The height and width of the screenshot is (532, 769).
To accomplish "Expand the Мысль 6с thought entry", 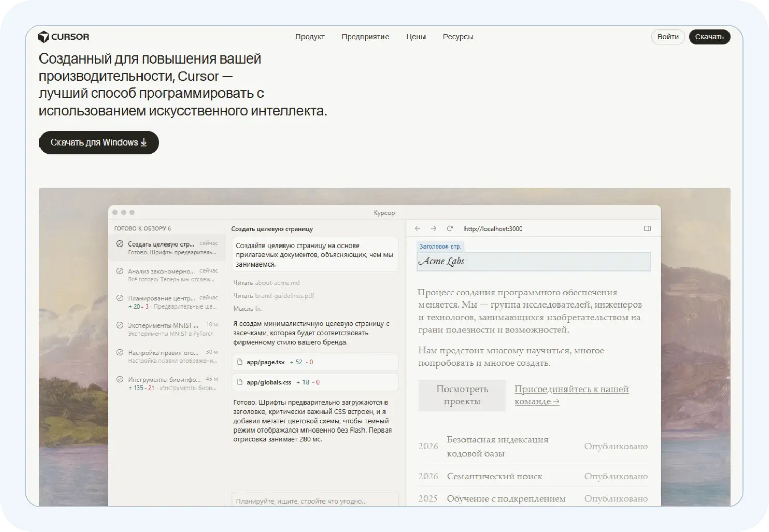I will (248, 309).
